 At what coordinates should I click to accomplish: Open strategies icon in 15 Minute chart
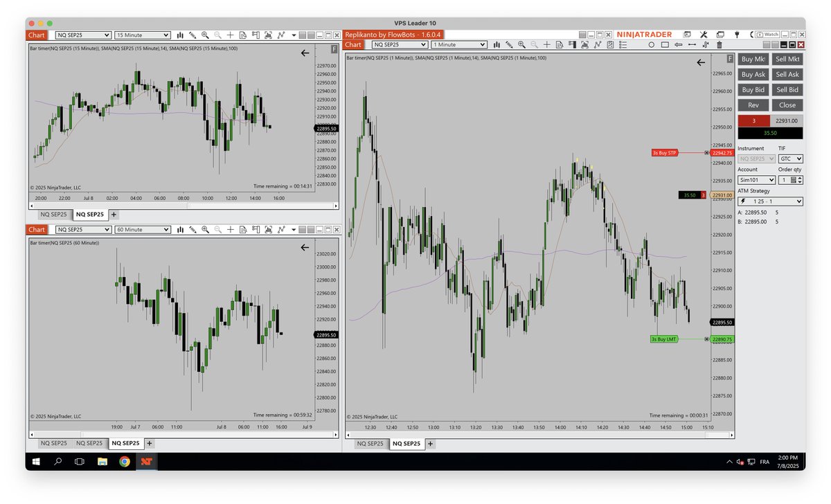click(x=280, y=35)
